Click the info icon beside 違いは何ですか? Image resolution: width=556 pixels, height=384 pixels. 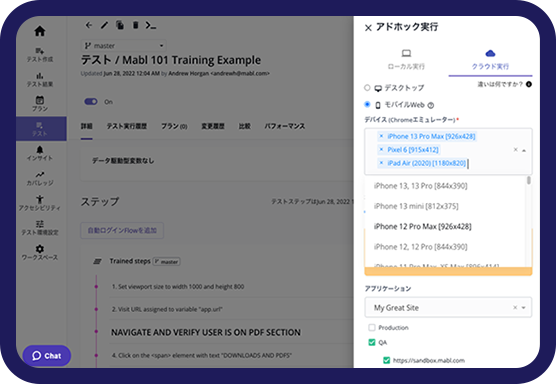point(529,84)
